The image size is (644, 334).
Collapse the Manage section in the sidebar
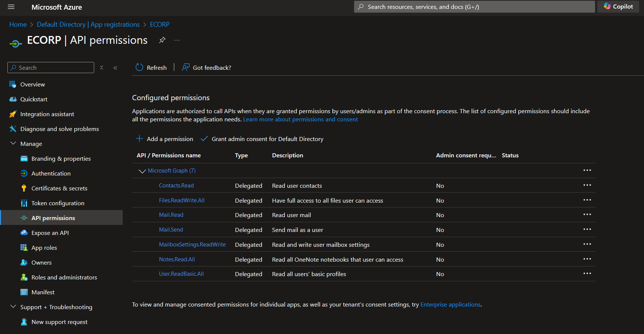coord(13,143)
